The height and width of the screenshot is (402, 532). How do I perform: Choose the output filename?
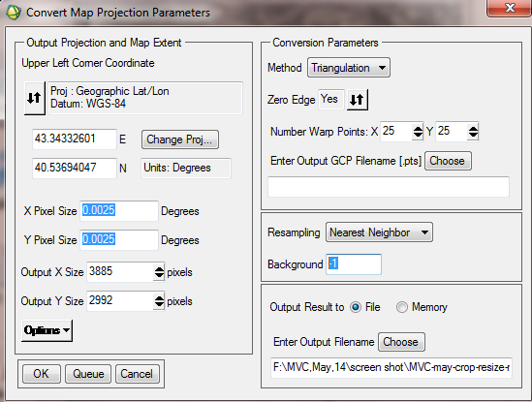coord(401,342)
